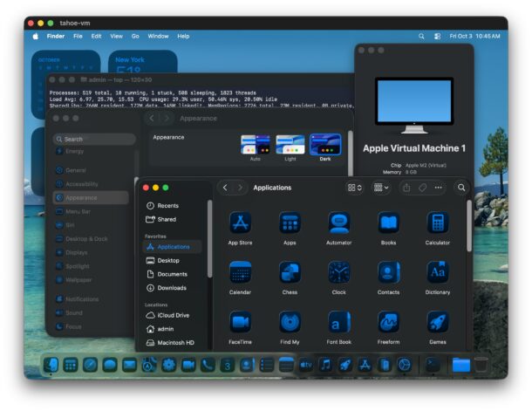532x411 pixels.
Task: Go back in the Finder window
Action: 225,188
